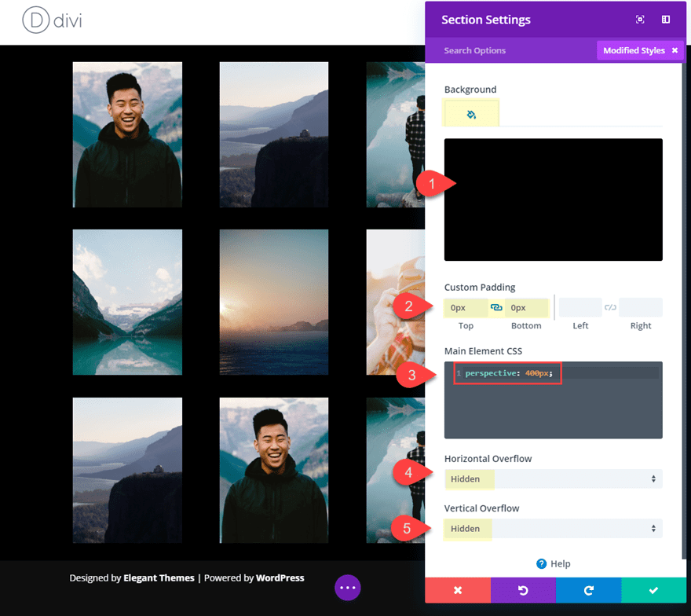
Task: Select the black background color preview
Action: pos(553,200)
